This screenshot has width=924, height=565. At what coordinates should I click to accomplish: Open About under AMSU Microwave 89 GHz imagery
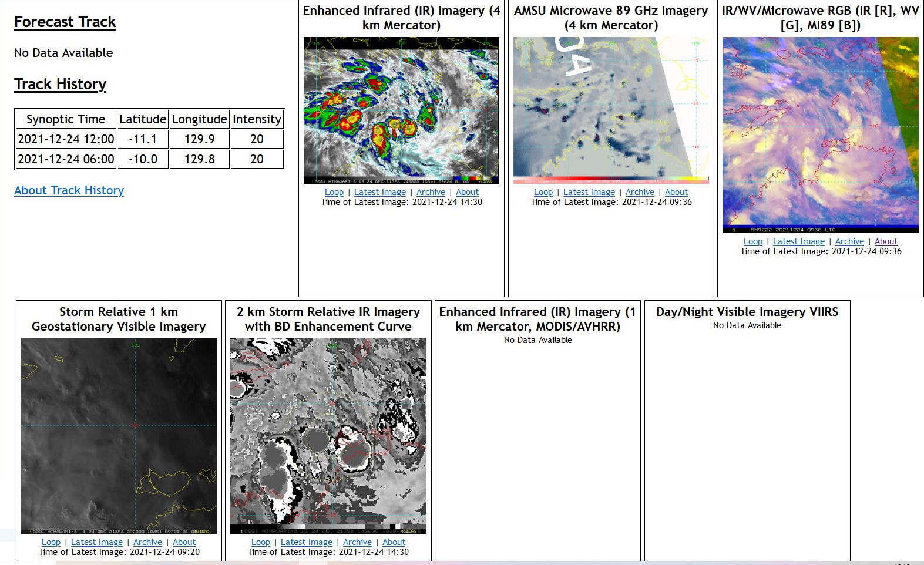tap(676, 192)
